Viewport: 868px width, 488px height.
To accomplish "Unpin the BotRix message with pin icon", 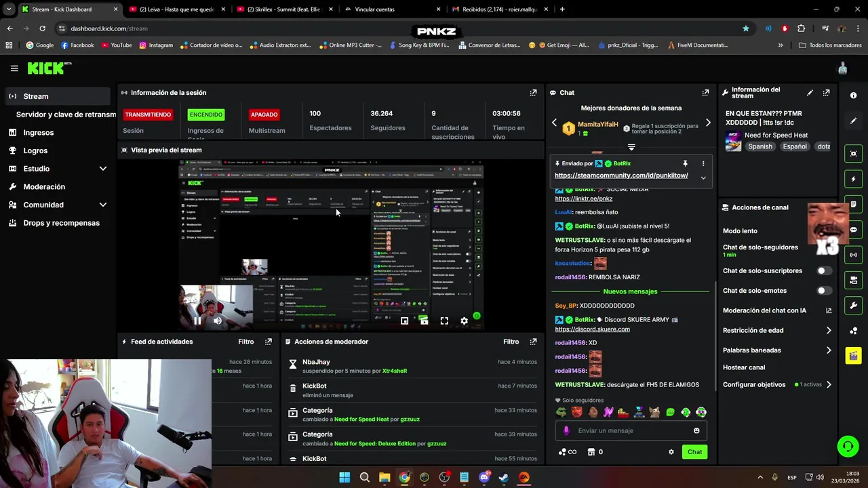I will pyautogui.click(x=685, y=163).
